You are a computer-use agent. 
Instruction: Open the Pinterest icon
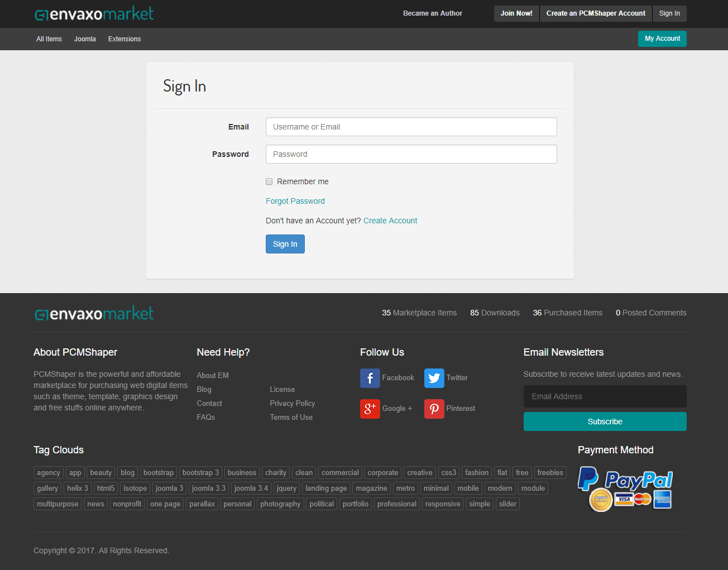pos(434,409)
